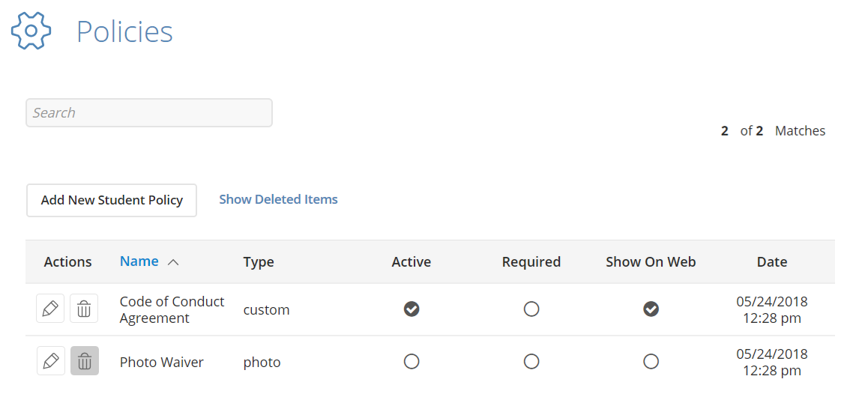The image size is (868, 400).
Task: Enable Show On Web for Photo Waiver
Action: 651,362
